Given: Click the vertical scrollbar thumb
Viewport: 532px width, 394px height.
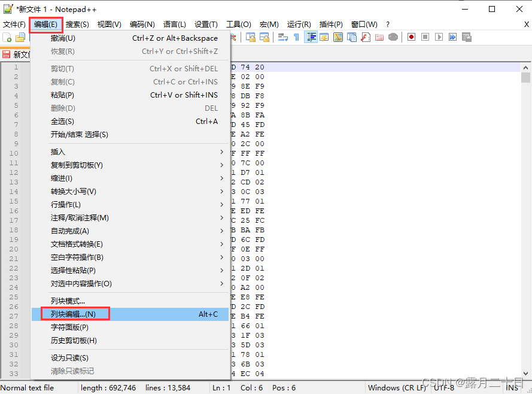Looking at the screenshot, I should [525, 77].
